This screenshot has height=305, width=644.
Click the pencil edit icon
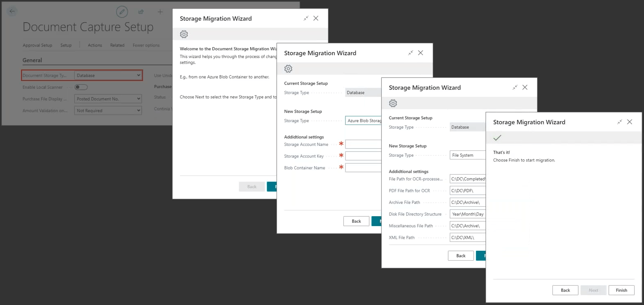click(122, 12)
